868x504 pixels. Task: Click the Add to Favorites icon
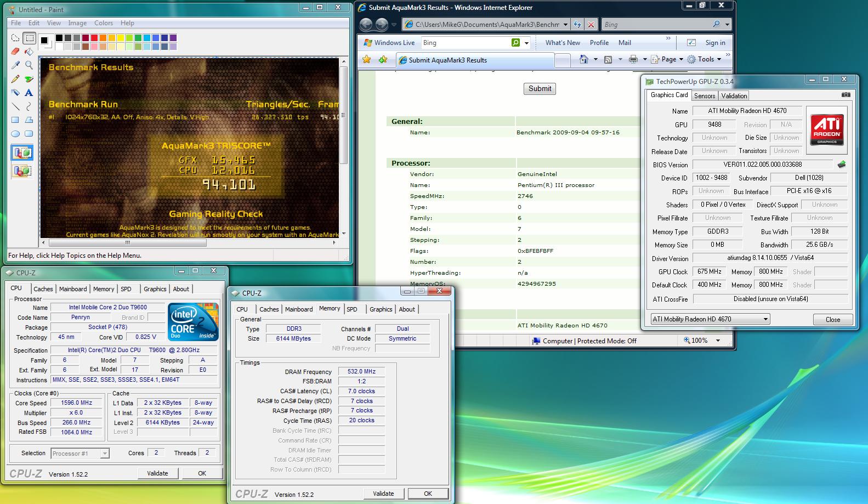click(383, 59)
